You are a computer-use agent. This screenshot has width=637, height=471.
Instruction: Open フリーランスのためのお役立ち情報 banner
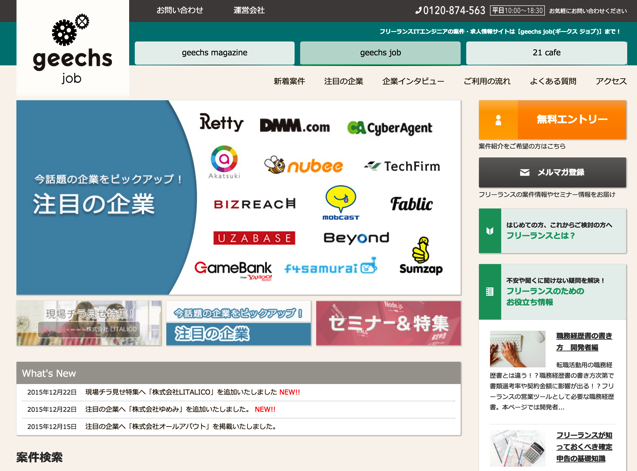tap(552, 291)
